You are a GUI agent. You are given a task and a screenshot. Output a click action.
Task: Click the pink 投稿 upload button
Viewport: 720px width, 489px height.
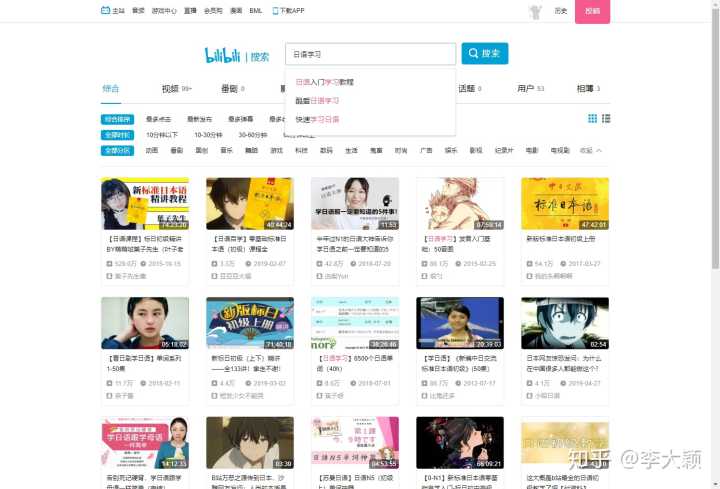(x=592, y=11)
